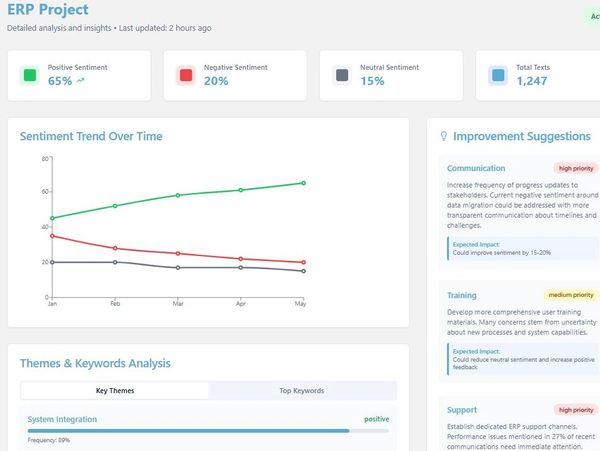The width and height of the screenshot is (600, 451).
Task: Open the Training suggestion heading
Action: (x=462, y=295)
